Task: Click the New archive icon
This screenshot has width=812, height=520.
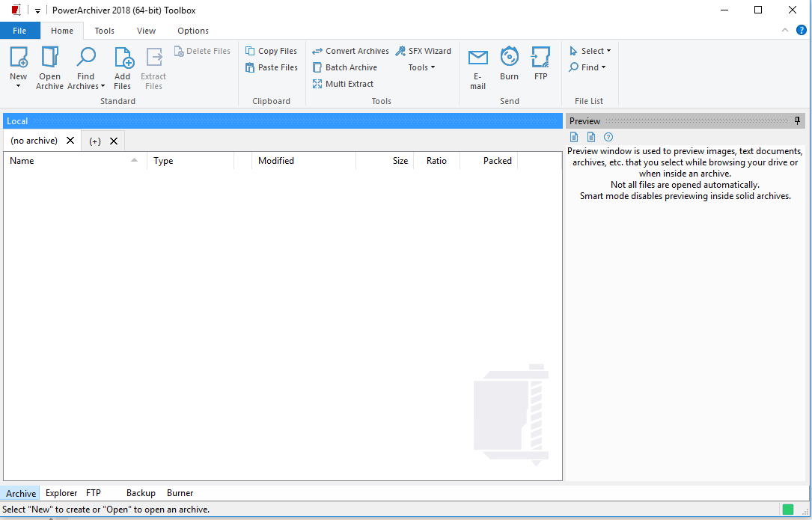Action: tap(19, 56)
